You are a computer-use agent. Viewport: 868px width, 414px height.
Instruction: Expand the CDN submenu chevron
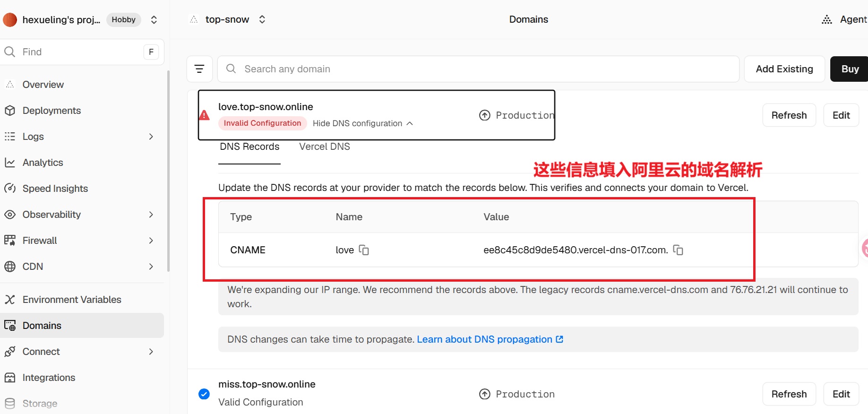(151, 267)
